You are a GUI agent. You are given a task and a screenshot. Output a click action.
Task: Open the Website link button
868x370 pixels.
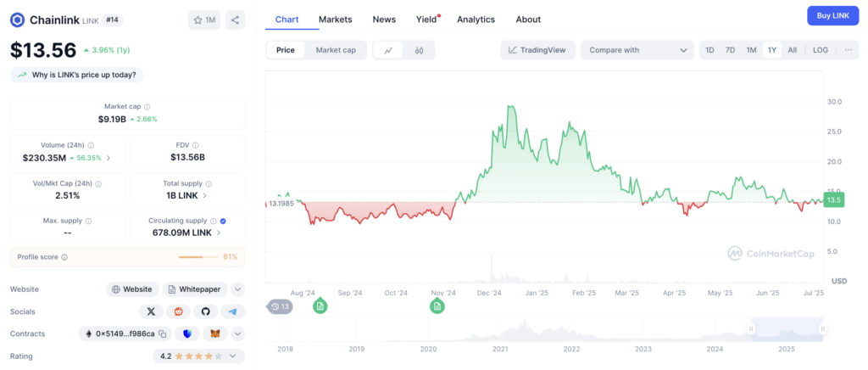coord(132,289)
